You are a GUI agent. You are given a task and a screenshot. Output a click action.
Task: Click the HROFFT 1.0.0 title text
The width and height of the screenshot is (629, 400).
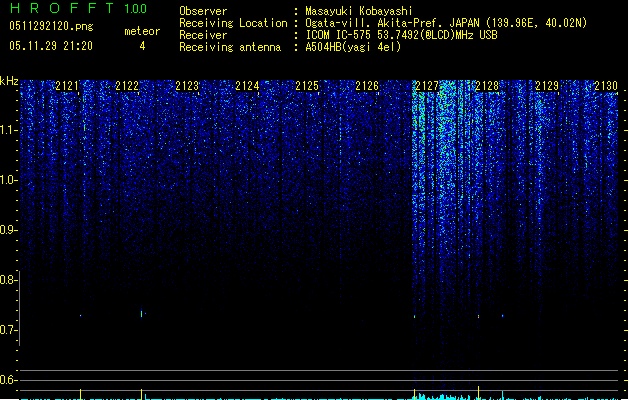pos(79,8)
